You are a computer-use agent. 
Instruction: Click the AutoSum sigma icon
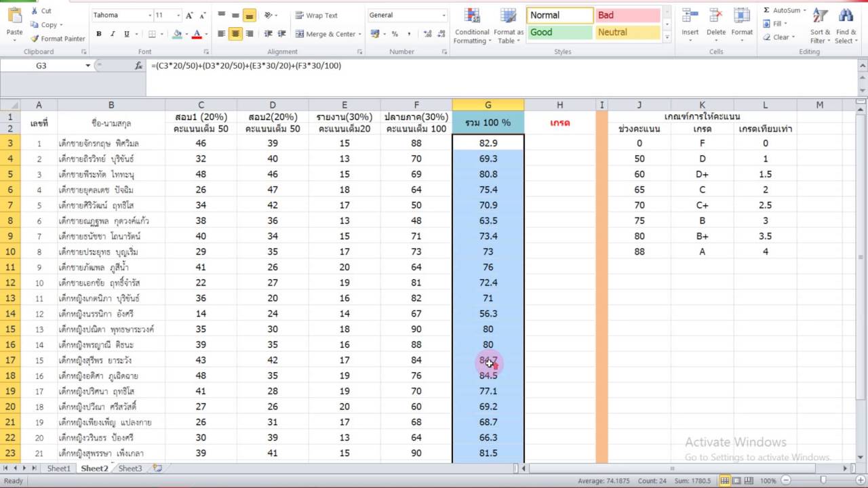pyautogui.click(x=766, y=10)
